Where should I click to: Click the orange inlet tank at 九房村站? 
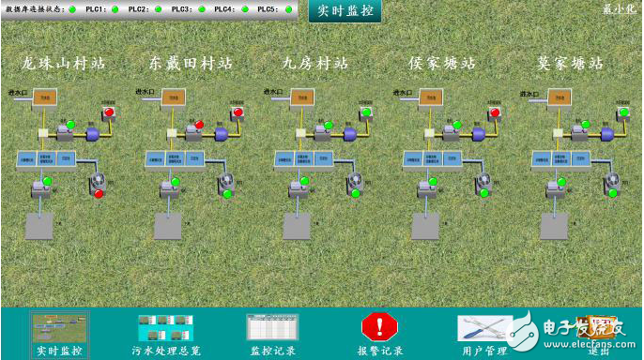point(302,98)
